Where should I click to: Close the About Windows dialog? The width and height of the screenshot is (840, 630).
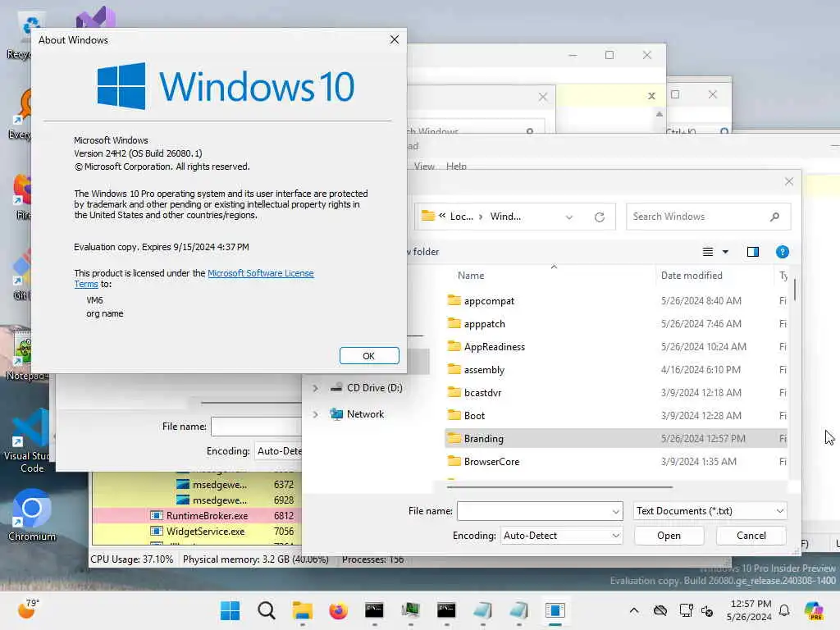(x=395, y=39)
